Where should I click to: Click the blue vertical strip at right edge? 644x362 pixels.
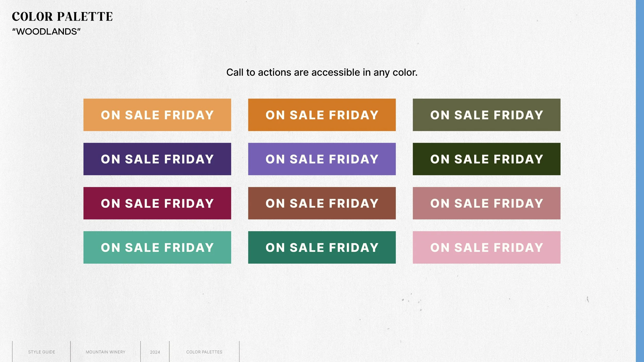(x=640, y=180)
